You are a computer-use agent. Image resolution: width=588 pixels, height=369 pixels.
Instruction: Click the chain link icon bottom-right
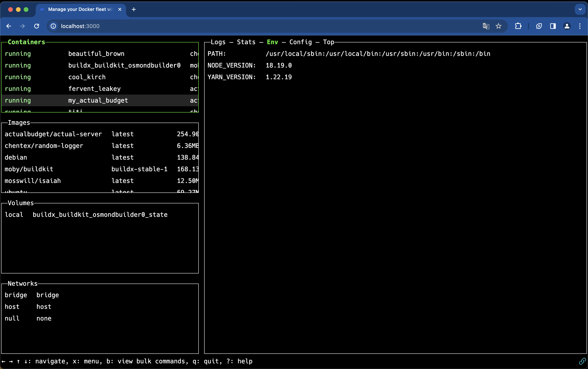click(582, 361)
